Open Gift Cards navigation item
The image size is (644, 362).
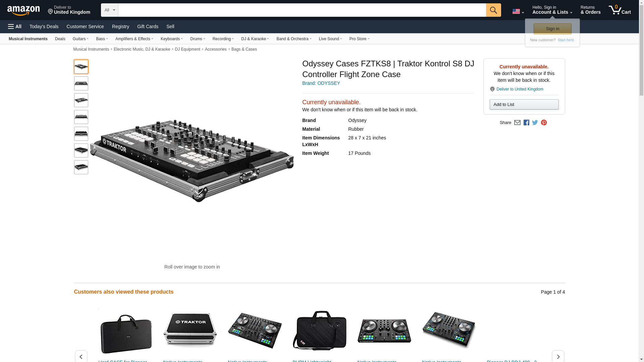point(148,26)
